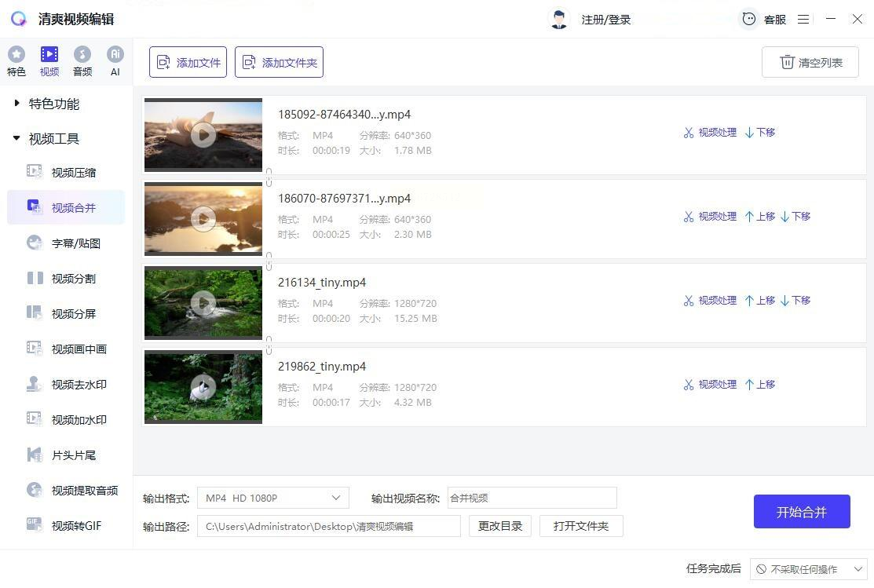Open the 任务完成后 action dropdown

tap(808, 569)
